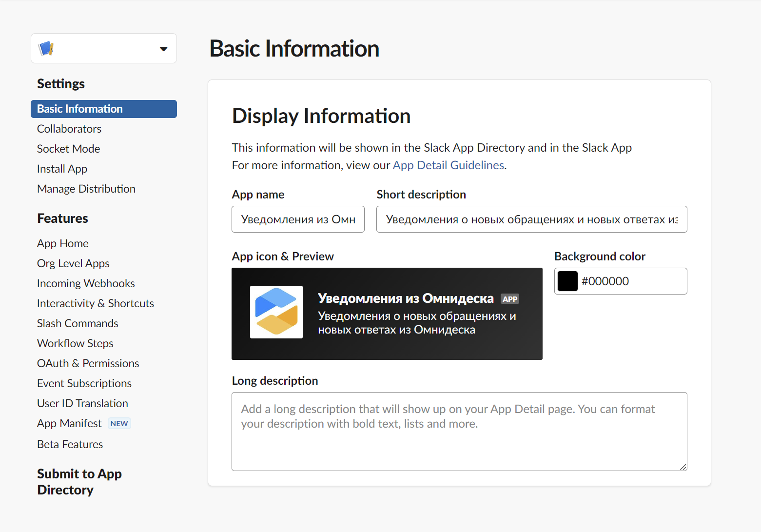This screenshot has height=532, width=761.
Task: Open Beta Features page
Action: [x=70, y=444]
